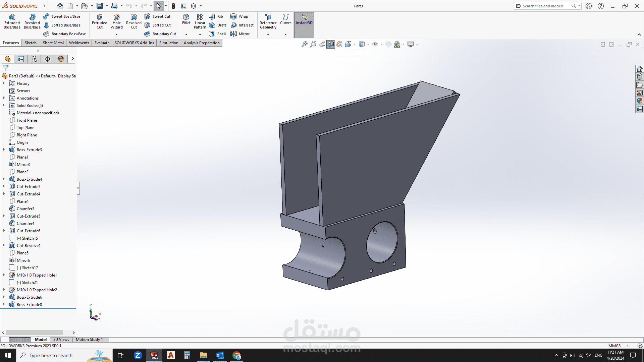This screenshot has height=362, width=644.
Task: Open Zoom from the taskbar
Action: (138, 355)
